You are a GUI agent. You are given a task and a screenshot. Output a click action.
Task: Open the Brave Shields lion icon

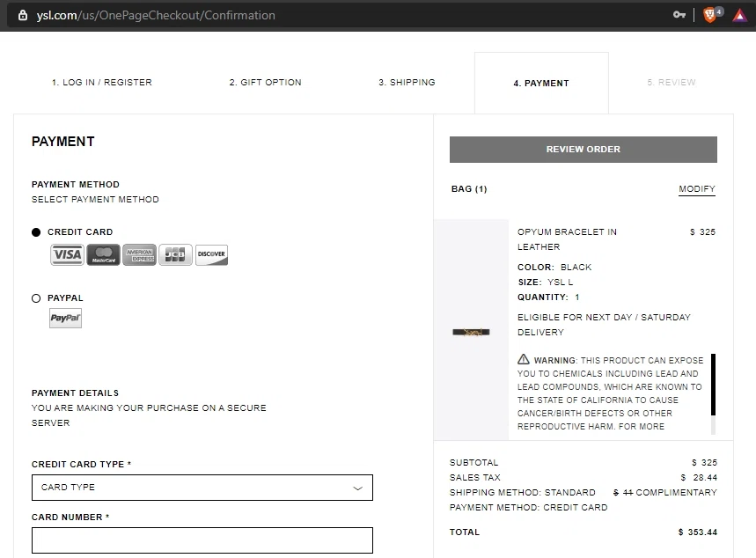[709, 15]
